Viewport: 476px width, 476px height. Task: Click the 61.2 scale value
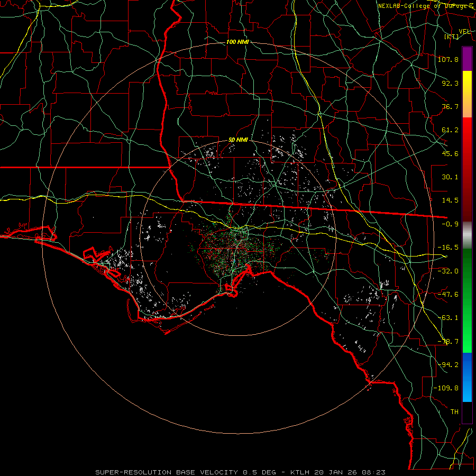point(450,130)
